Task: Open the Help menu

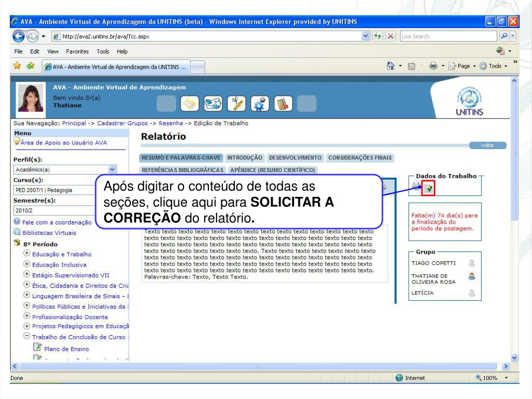Action: click(x=122, y=51)
